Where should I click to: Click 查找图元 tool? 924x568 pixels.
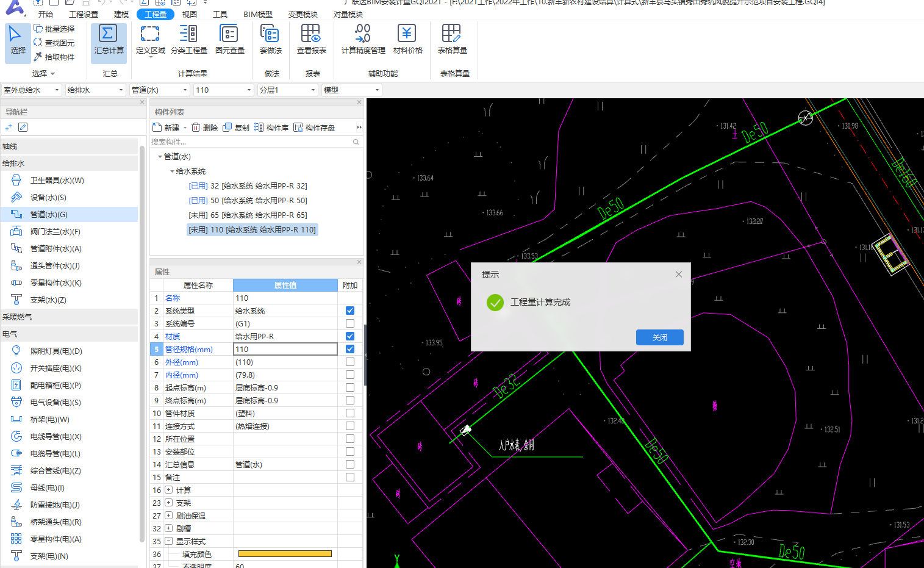coord(54,43)
